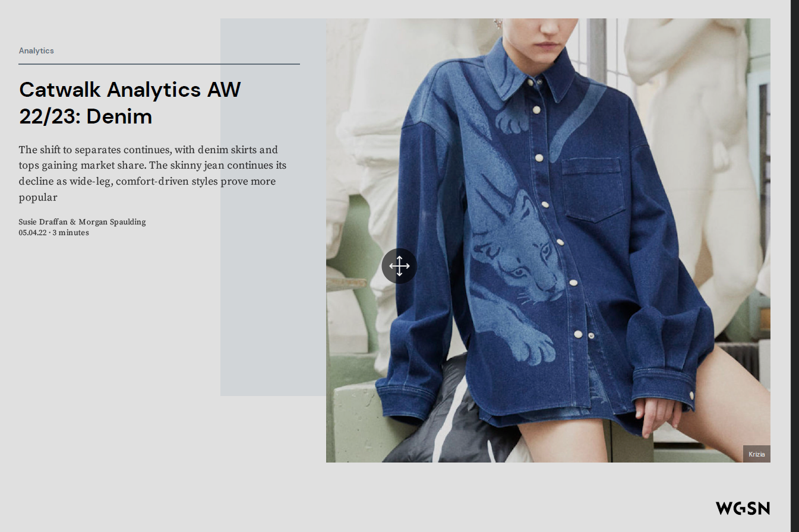The height and width of the screenshot is (532, 799).
Task: Click the WGSN logo
Action: pos(743,508)
